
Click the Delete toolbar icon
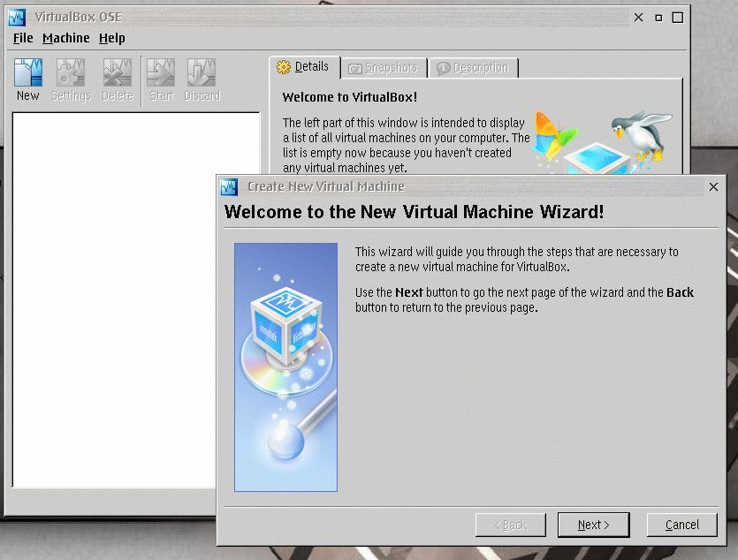(x=118, y=73)
